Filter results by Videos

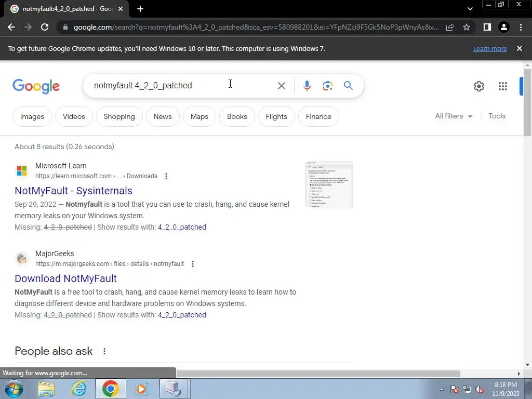tap(74, 116)
